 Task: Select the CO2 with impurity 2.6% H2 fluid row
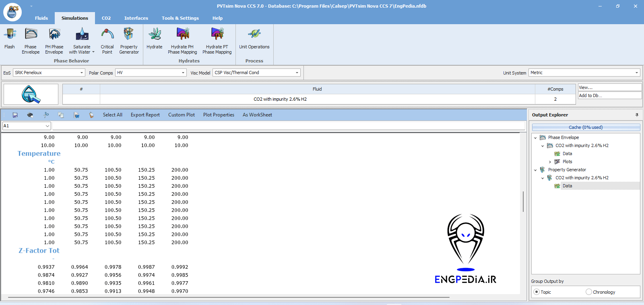[x=319, y=99]
